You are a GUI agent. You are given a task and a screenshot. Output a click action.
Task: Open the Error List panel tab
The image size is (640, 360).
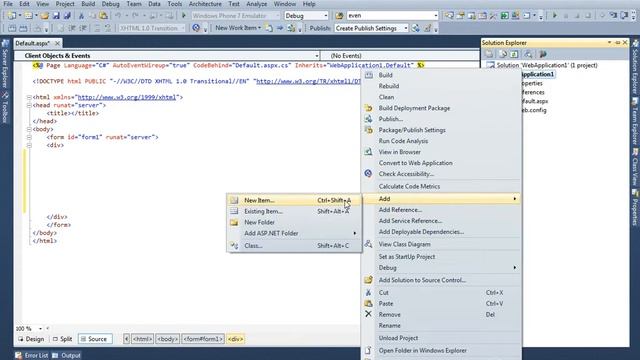(x=32, y=356)
